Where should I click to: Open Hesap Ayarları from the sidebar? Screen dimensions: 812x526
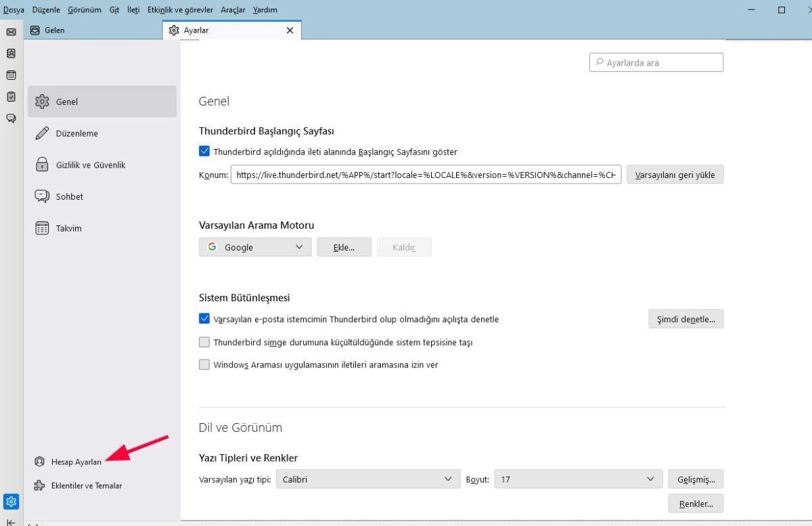[x=76, y=461]
